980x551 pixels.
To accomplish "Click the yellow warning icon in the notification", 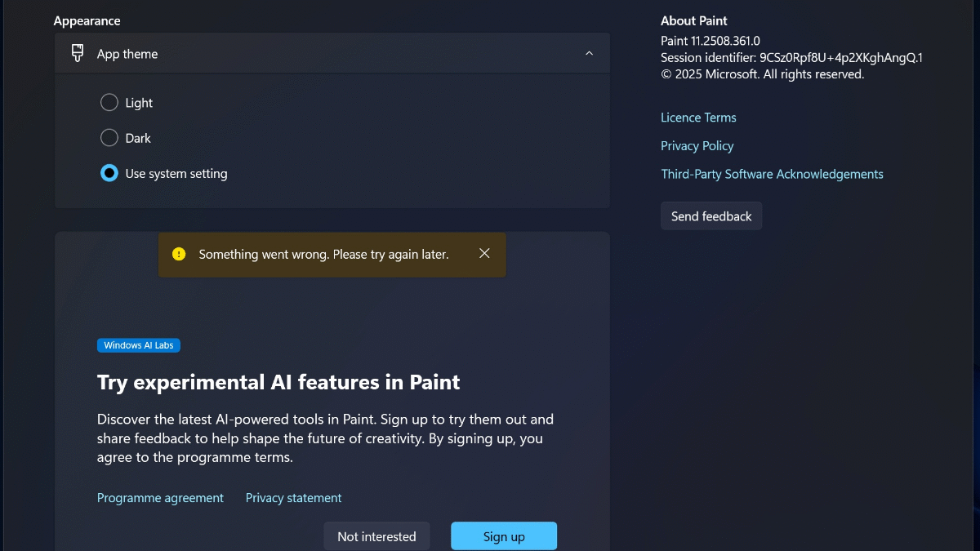I will (x=179, y=254).
